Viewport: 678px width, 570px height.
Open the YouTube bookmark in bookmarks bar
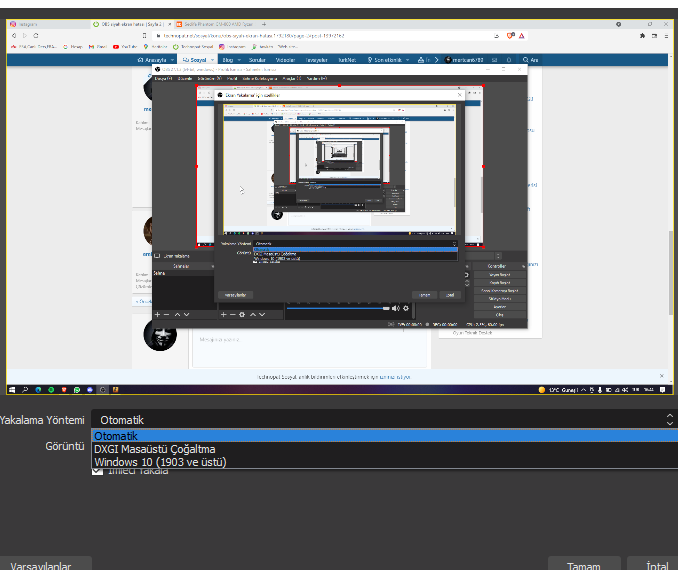pyautogui.click(x=125, y=47)
